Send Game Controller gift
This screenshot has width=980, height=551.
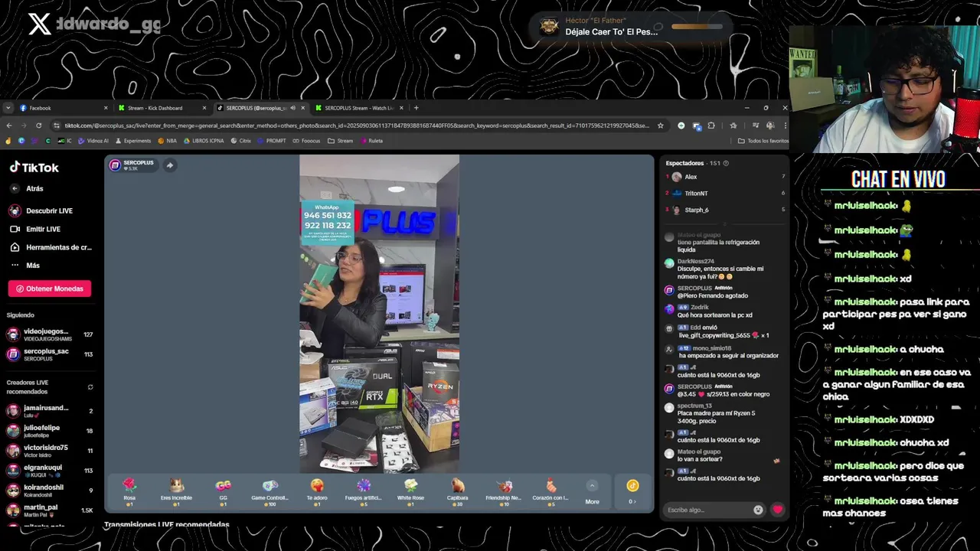click(270, 491)
